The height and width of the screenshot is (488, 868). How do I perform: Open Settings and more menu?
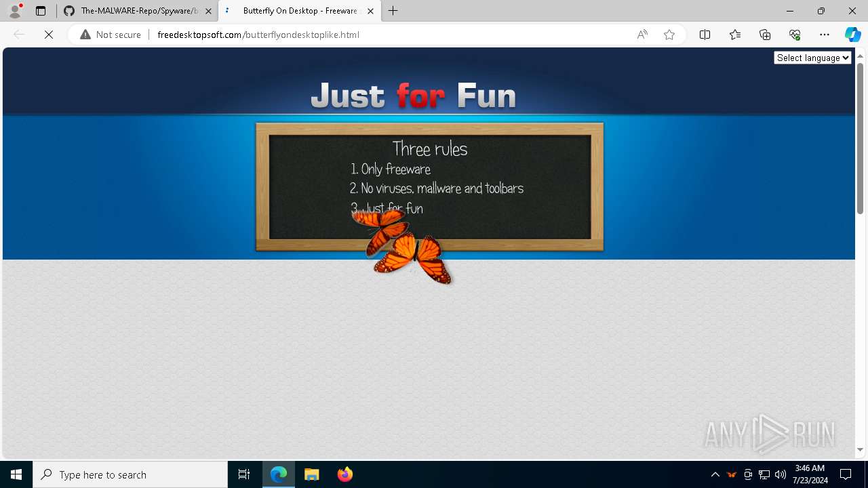pyautogui.click(x=825, y=35)
